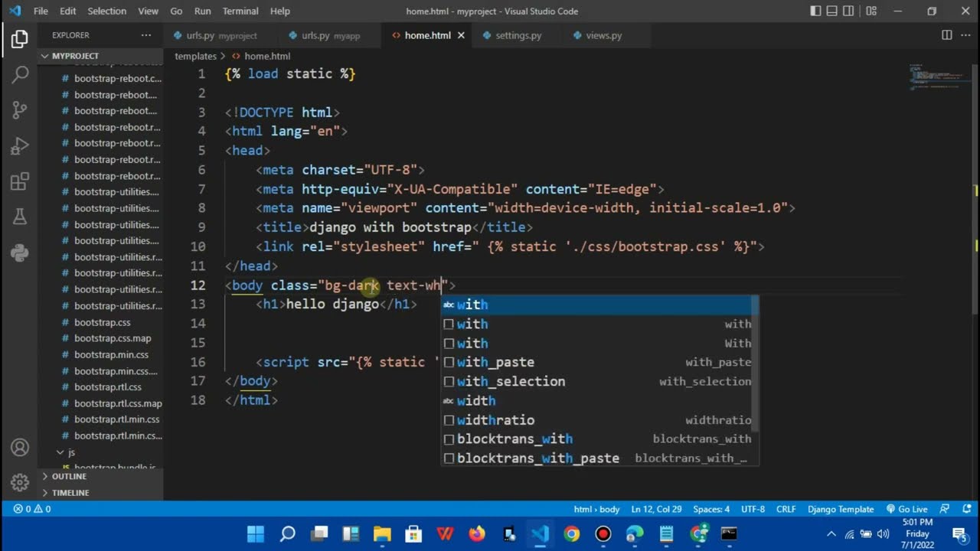
Task: Select 'widthratio' suggestion
Action: [x=599, y=419]
